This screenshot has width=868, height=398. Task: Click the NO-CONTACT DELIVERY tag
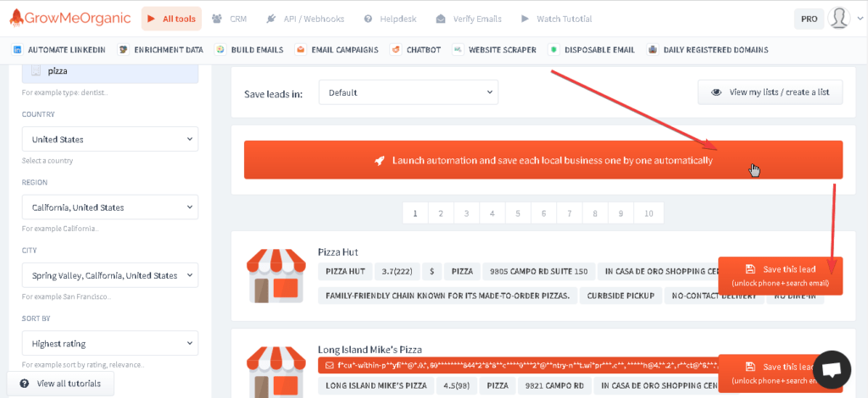714,296
